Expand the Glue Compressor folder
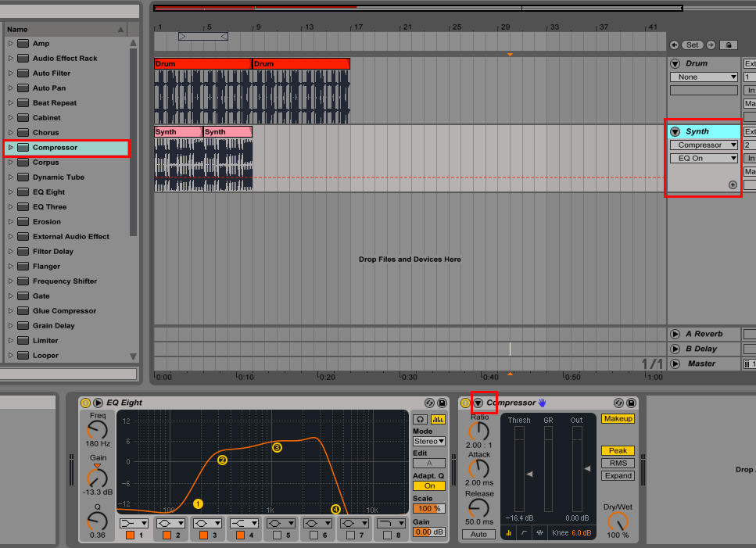Viewport: 756px width, 548px height. pos(11,311)
